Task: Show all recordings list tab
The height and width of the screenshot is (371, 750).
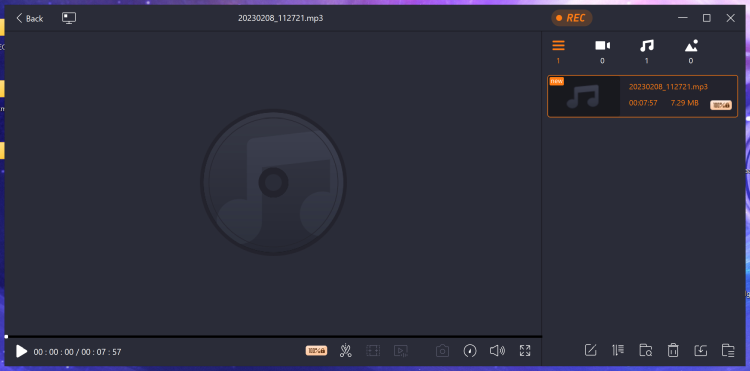Action: pyautogui.click(x=558, y=51)
